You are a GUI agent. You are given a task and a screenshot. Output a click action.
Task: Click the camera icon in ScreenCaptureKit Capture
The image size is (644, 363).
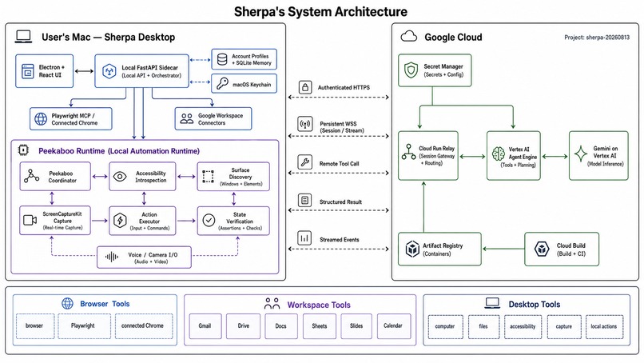(30, 221)
